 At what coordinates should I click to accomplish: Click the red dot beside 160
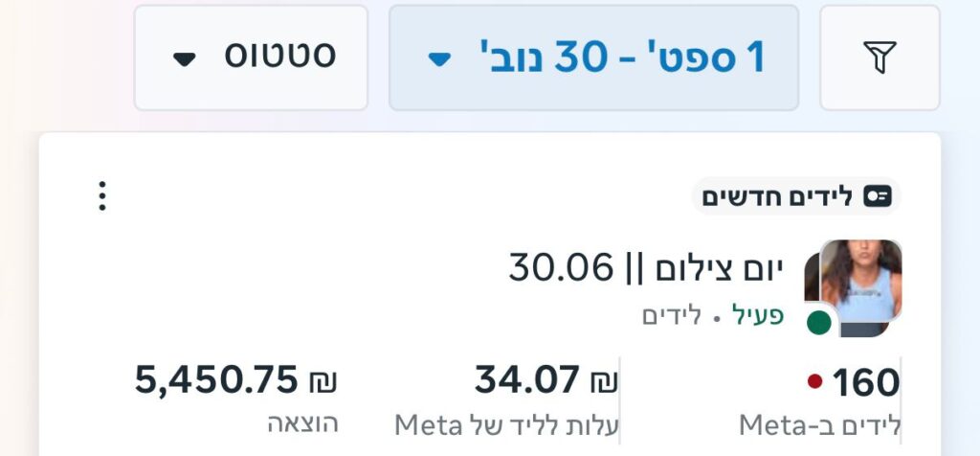tap(814, 381)
